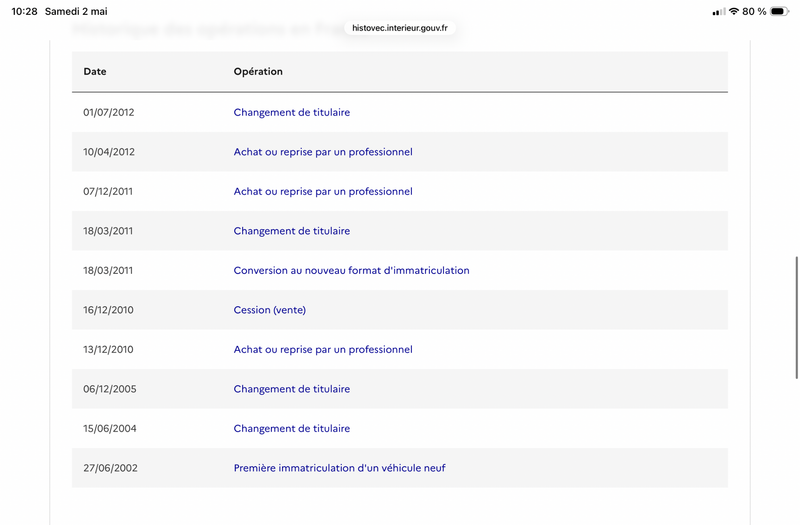Screen dimensions: 800x525
Task: Select Changement de titulaire from 15/06/2004
Action: coord(292,429)
